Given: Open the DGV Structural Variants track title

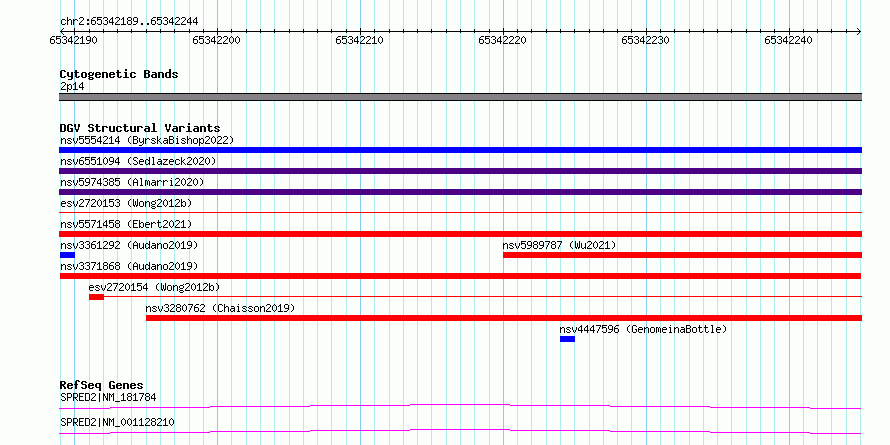Looking at the screenshot, I should 140,128.
